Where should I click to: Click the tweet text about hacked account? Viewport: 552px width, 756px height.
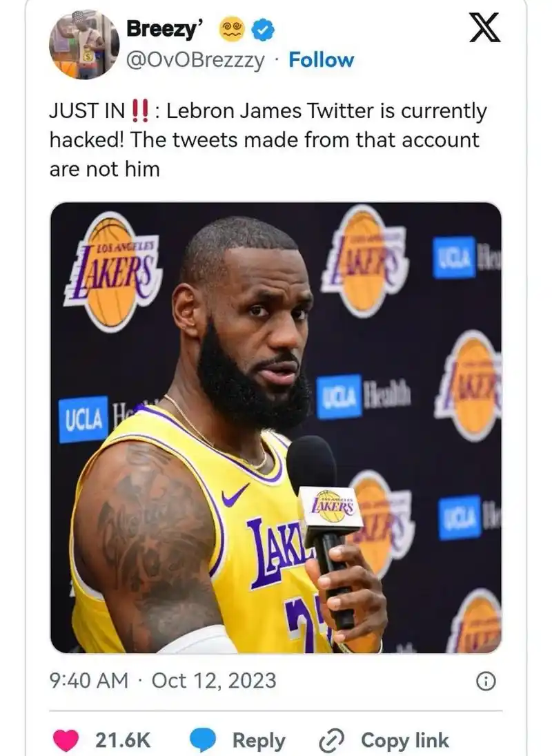tap(268, 140)
